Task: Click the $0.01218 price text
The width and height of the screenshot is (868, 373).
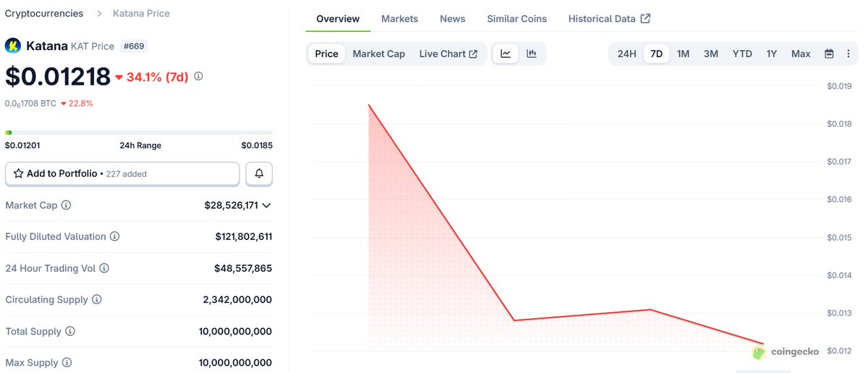Action: (x=58, y=76)
